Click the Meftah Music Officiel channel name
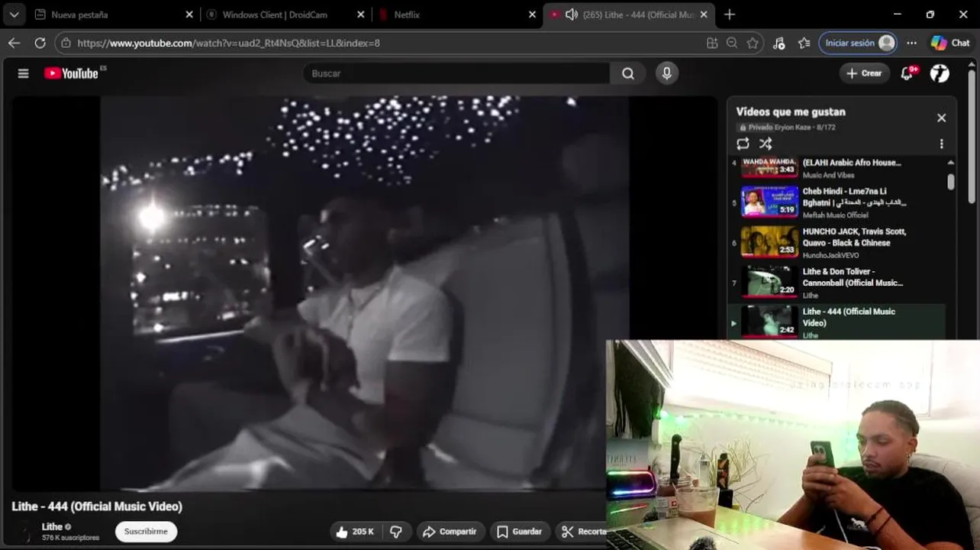The width and height of the screenshot is (980, 550). coord(835,215)
